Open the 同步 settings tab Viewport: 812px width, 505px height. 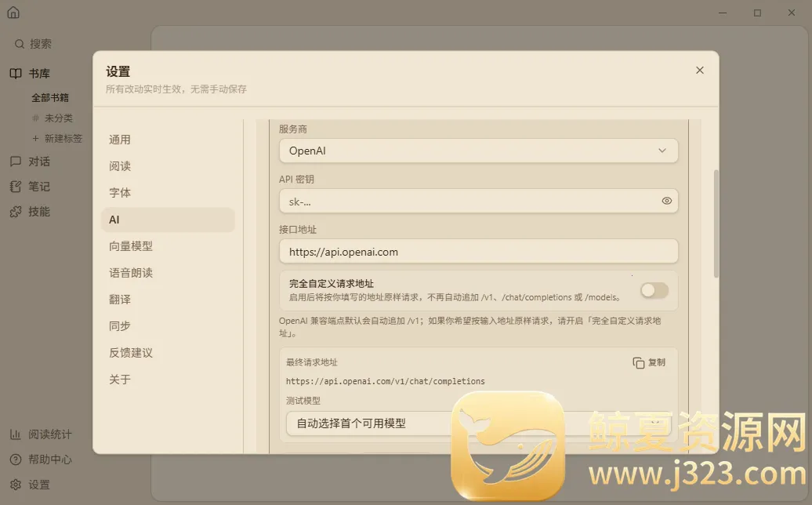pyautogui.click(x=168, y=325)
